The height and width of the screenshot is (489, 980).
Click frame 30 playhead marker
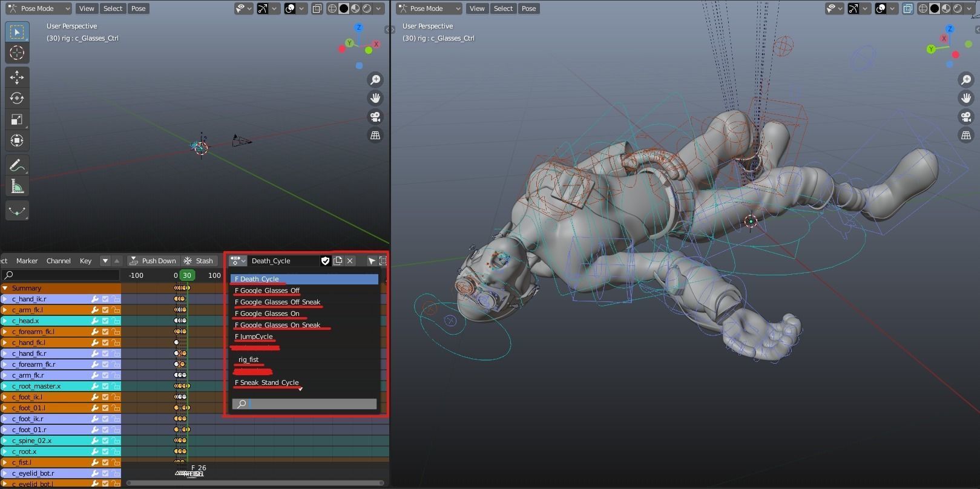187,275
